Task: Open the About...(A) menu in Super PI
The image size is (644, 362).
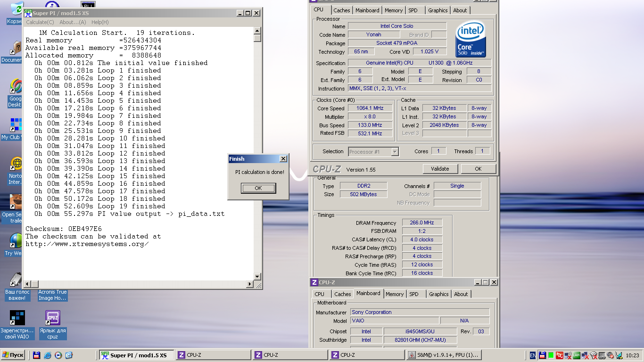Action: (x=73, y=22)
